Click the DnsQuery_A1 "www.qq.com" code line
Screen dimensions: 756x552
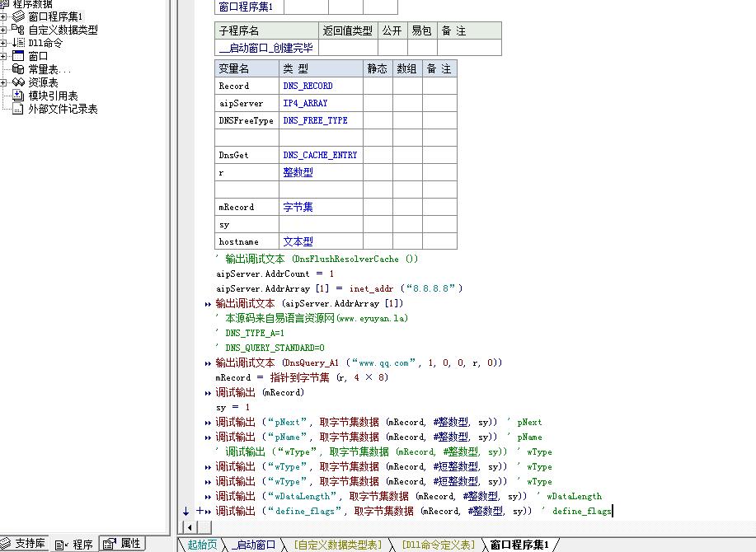pyautogui.click(x=359, y=363)
